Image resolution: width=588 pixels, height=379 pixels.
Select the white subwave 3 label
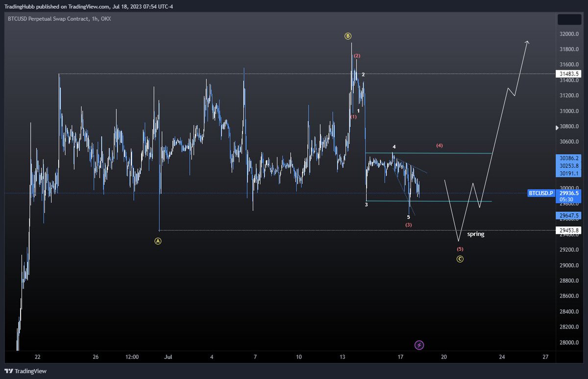coord(366,204)
